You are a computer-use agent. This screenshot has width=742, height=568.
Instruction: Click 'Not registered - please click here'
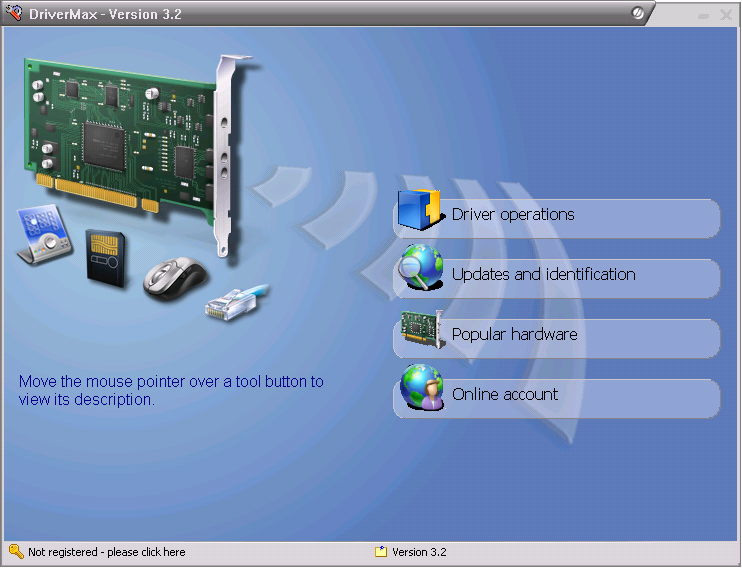106,552
